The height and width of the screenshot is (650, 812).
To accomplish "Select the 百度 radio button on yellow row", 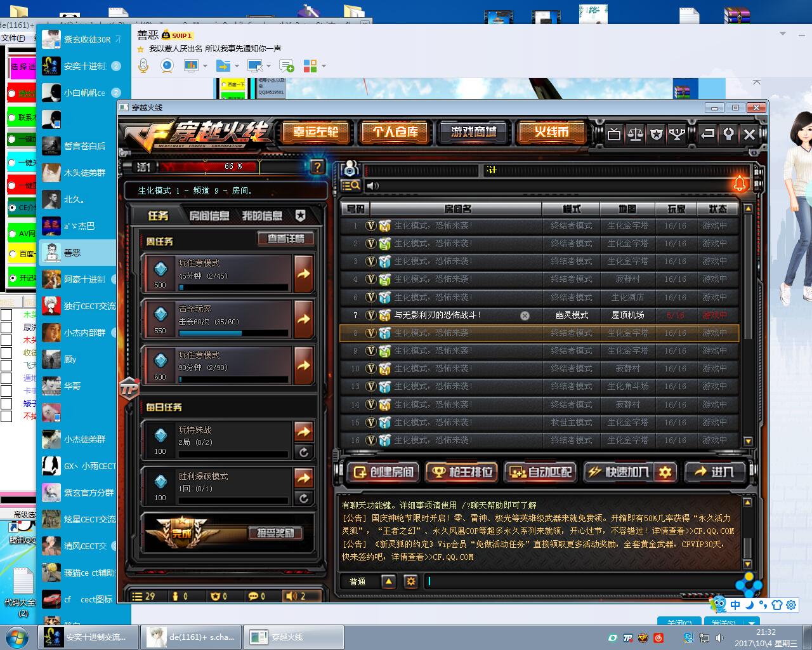I will [x=12, y=254].
